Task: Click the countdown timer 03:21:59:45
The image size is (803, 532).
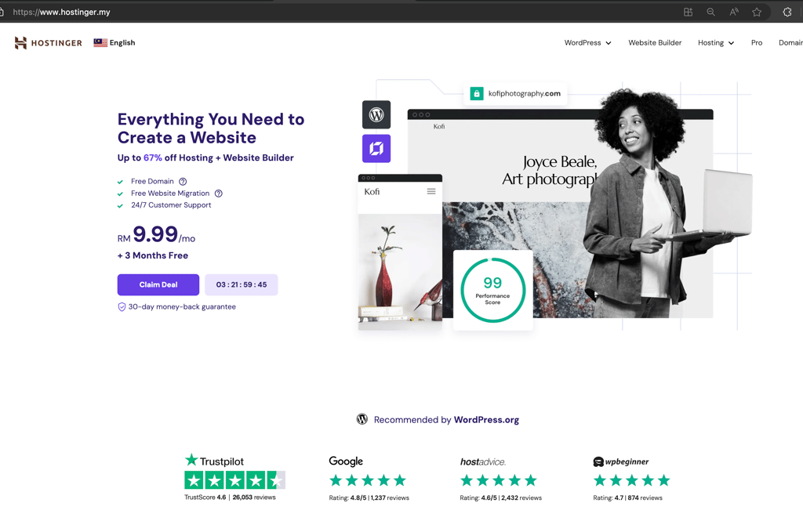Action: pos(242,285)
